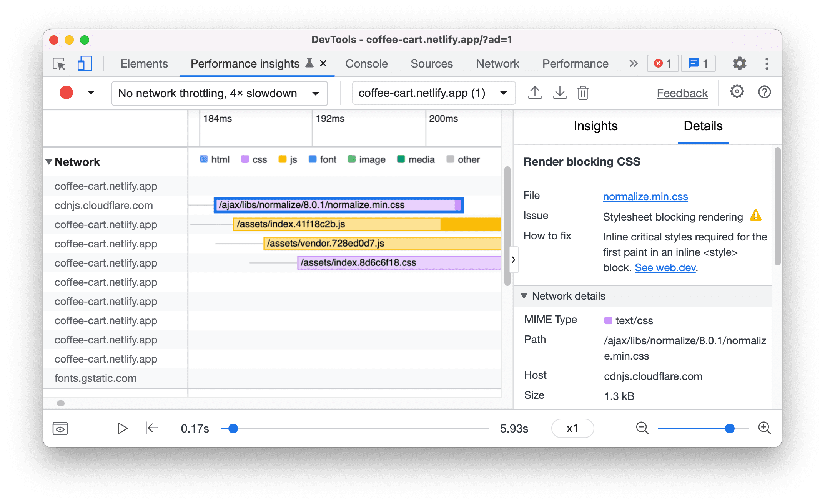Click the feedback gear icon
Screen dimensions: 825x504
pos(735,93)
